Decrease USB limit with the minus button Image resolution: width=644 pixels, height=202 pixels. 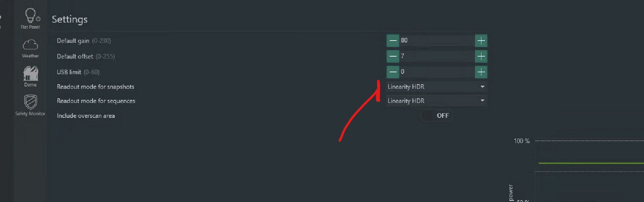tap(393, 72)
